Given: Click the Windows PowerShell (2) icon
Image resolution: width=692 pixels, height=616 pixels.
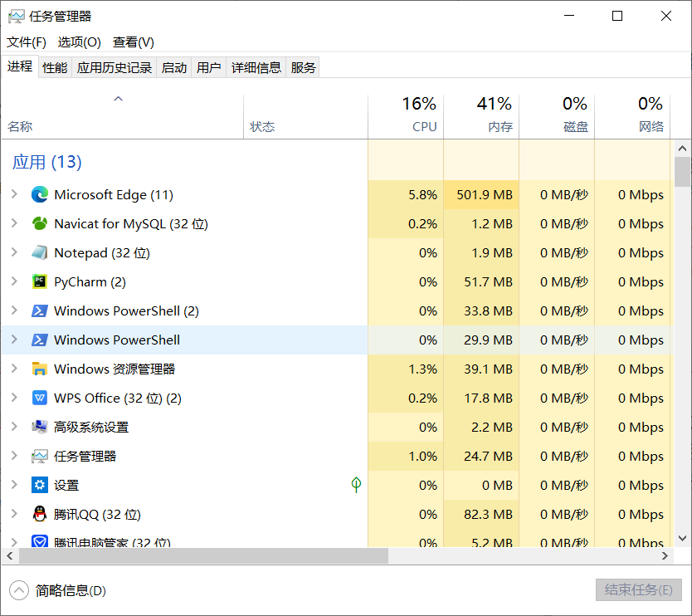Looking at the screenshot, I should (40, 310).
